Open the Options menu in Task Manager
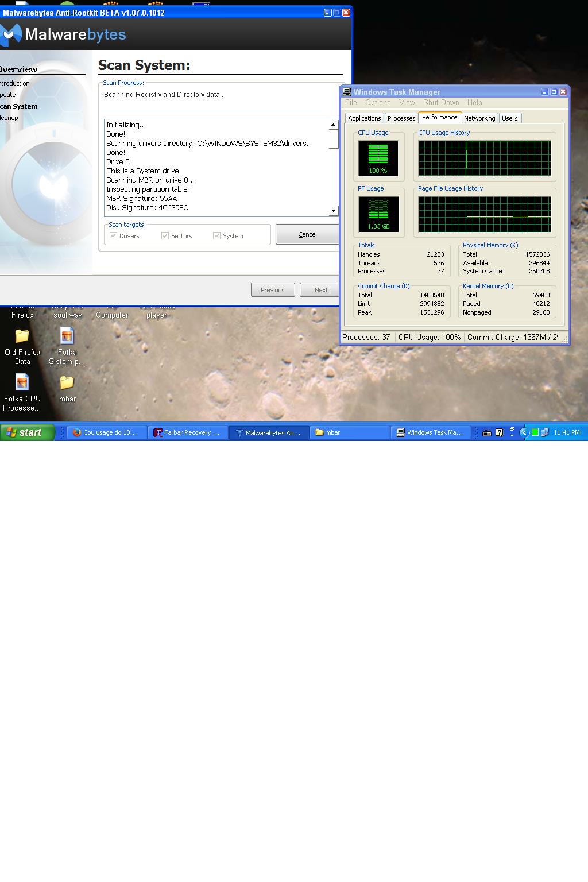The width and height of the screenshot is (588, 882). (378, 103)
